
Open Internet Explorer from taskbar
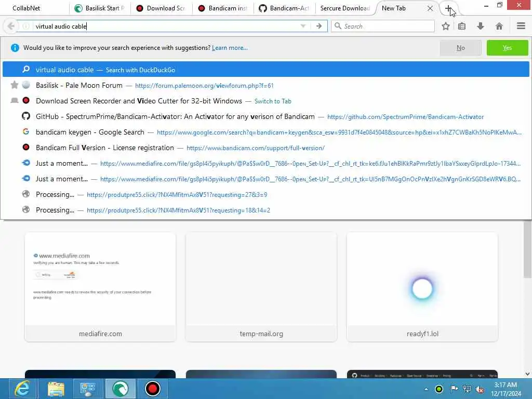click(x=22, y=389)
